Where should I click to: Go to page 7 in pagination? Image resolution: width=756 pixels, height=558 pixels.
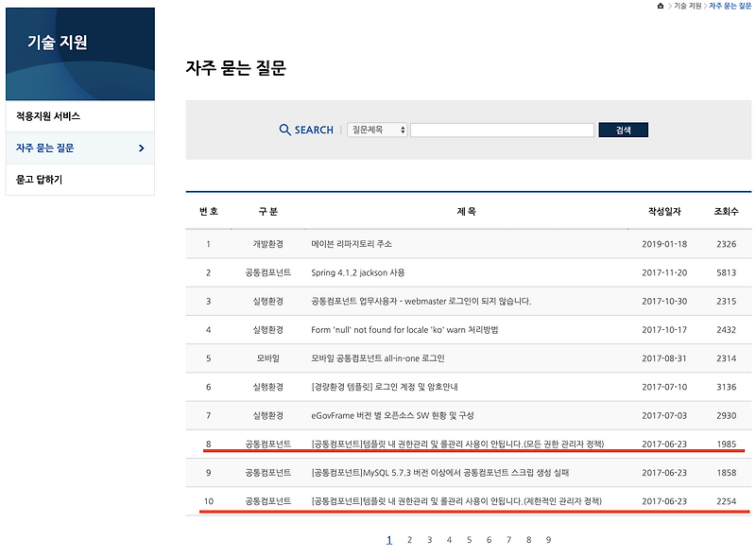pos(508,540)
